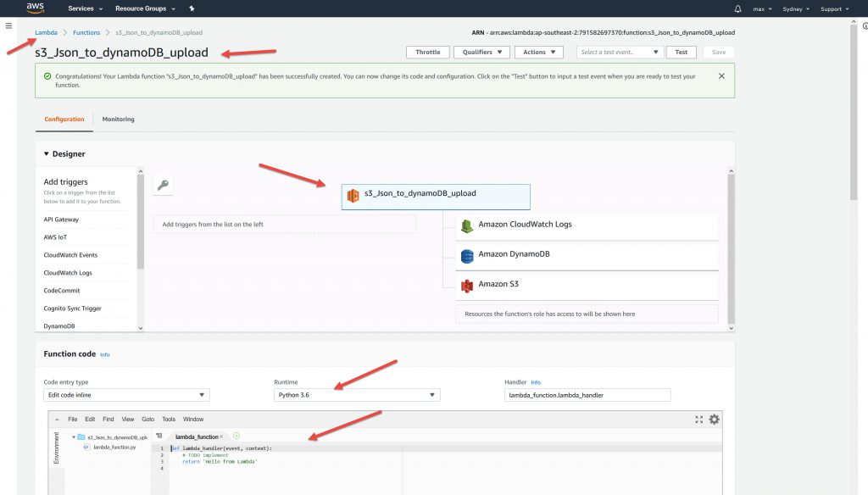Click the Handler input field

click(x=587, y=395)
